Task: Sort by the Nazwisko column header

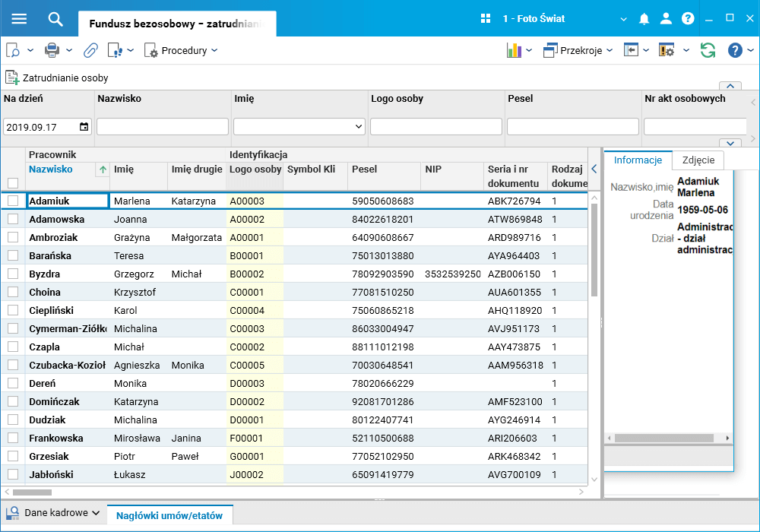Action: (x=51, y=169)
